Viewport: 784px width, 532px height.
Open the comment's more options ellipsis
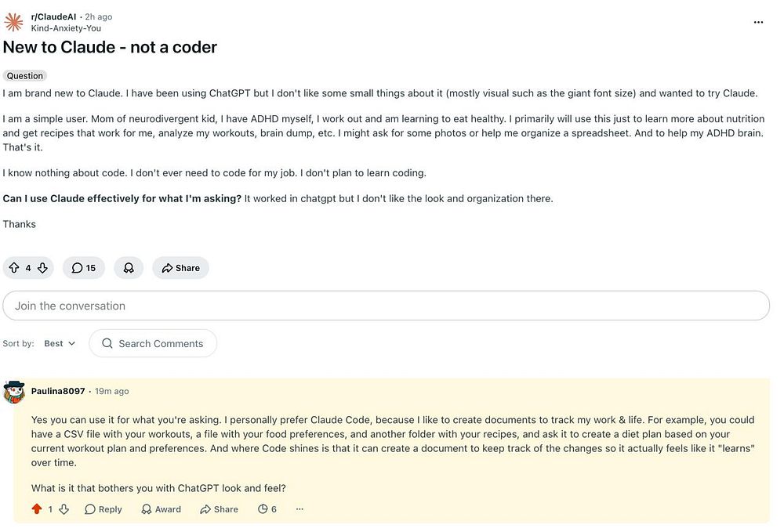pos(299,509)
